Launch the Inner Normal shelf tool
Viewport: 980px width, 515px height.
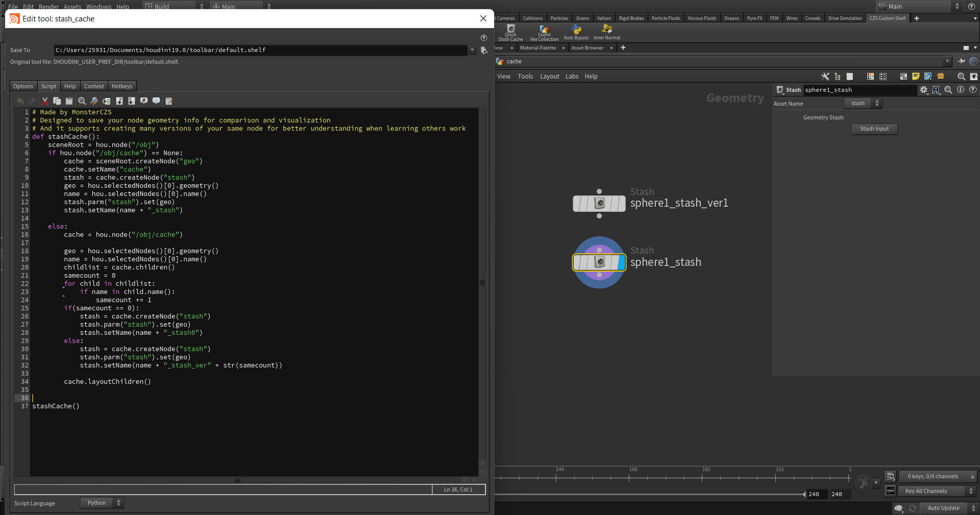click(606, 33)
